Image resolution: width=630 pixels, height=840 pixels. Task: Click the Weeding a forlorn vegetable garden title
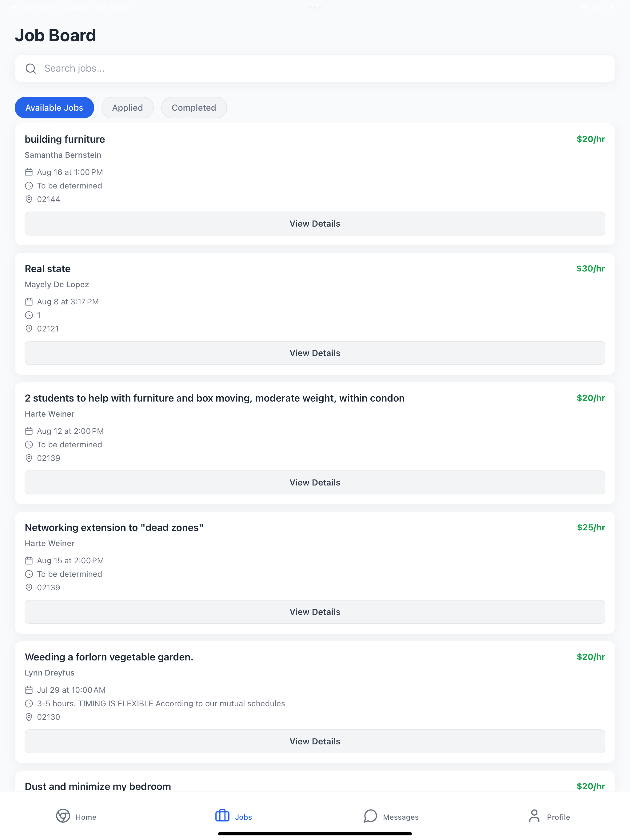pos(109,657)
